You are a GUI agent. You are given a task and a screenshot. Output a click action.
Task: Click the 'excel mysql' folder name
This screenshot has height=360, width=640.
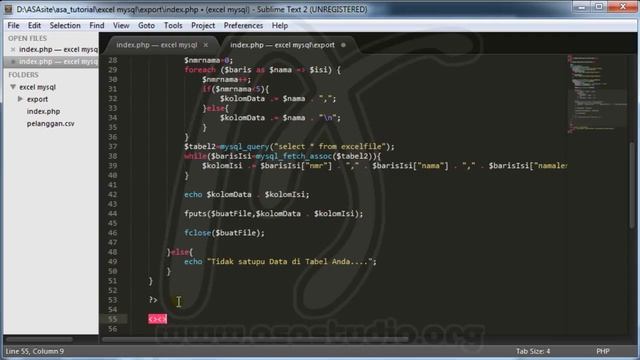[38, 87]
